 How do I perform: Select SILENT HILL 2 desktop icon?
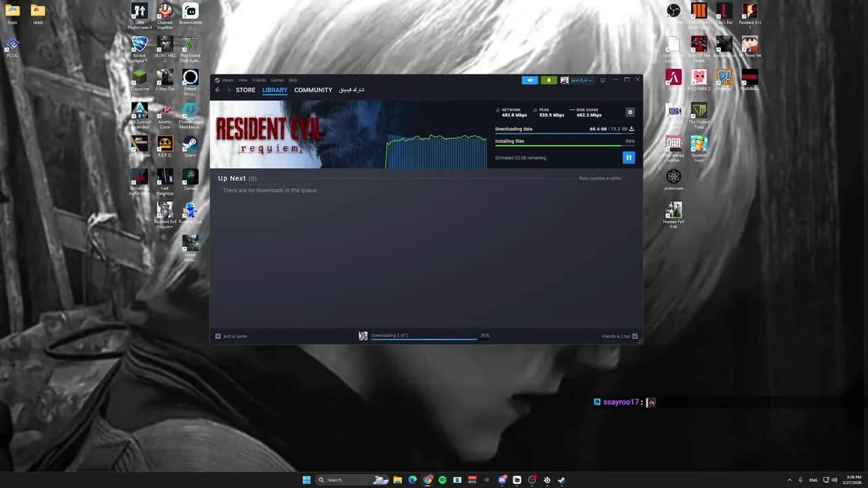tap(165, 49)
